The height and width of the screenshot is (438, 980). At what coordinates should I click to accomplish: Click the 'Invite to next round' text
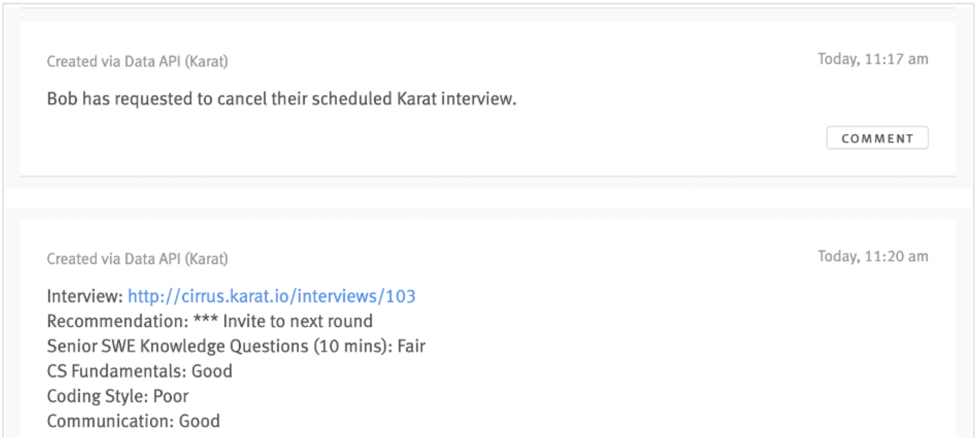(298, 321)
